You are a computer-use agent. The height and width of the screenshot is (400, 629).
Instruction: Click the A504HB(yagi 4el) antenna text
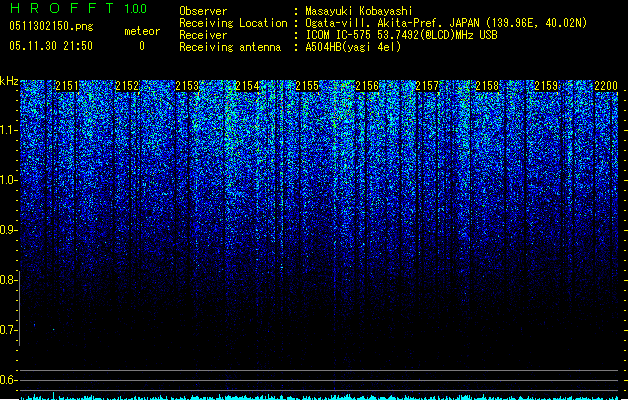[x=353, y=47]
